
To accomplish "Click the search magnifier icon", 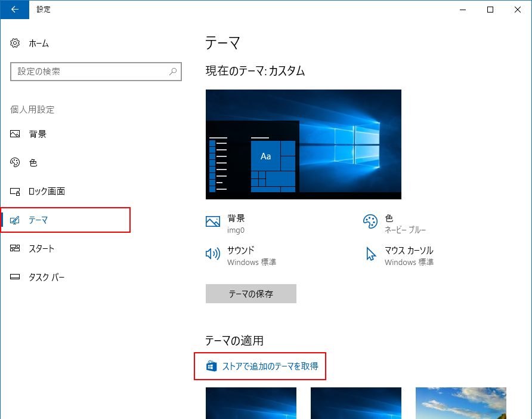I will pyautogui.click(x=173, y=71).
